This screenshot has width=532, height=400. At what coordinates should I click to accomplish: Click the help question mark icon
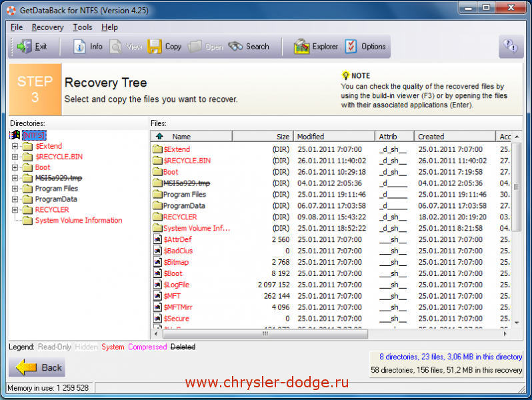click(x=510, y=46)
